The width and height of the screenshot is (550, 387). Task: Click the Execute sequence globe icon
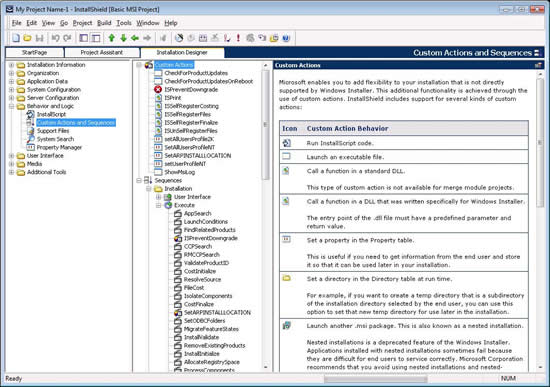[x=168, y=205]
